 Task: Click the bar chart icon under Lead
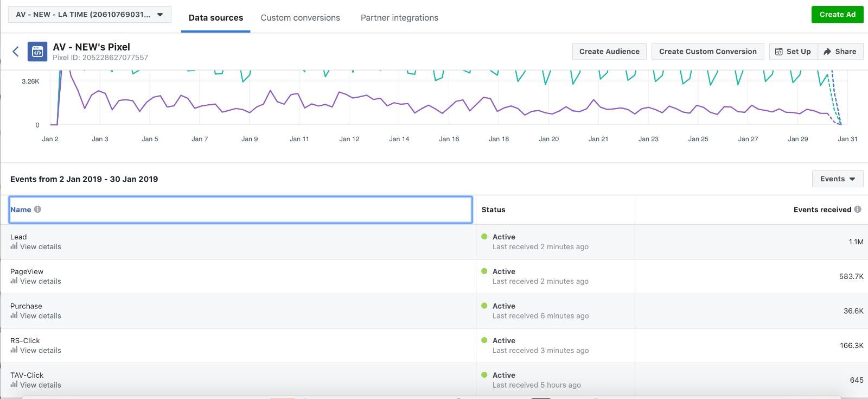14,246
